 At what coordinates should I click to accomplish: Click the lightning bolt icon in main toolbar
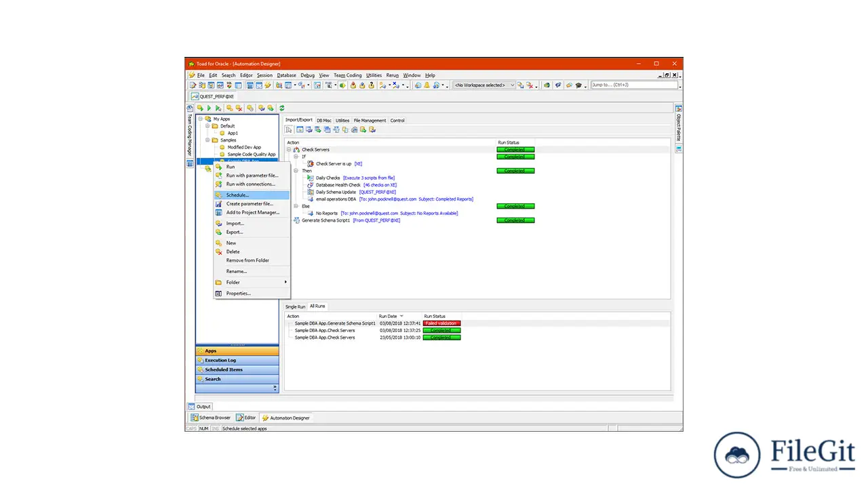(268, 85)
